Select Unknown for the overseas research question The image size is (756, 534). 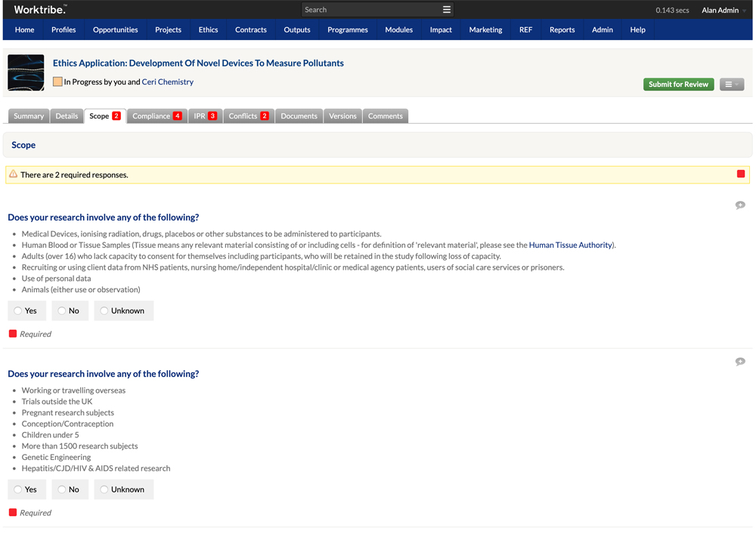pos(123,489)
